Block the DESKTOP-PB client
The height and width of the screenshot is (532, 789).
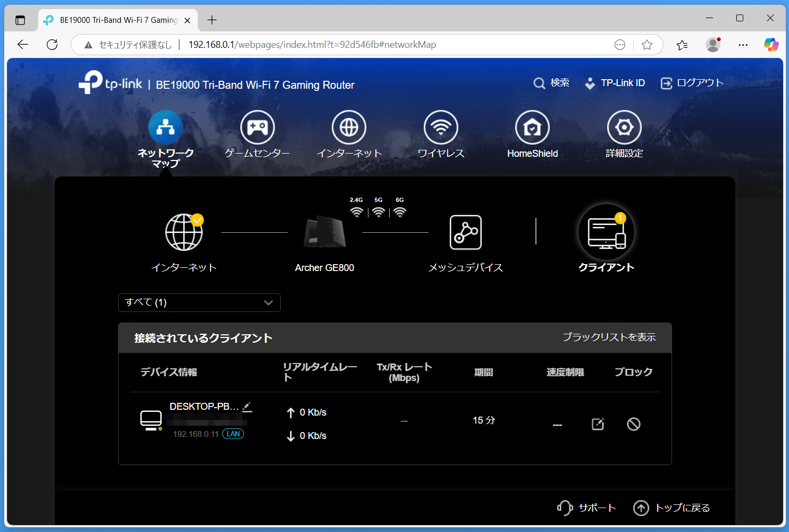633,424
